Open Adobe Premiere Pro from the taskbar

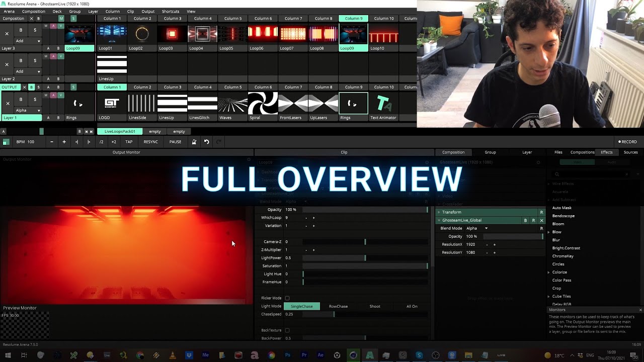click(x=304, y=355)
